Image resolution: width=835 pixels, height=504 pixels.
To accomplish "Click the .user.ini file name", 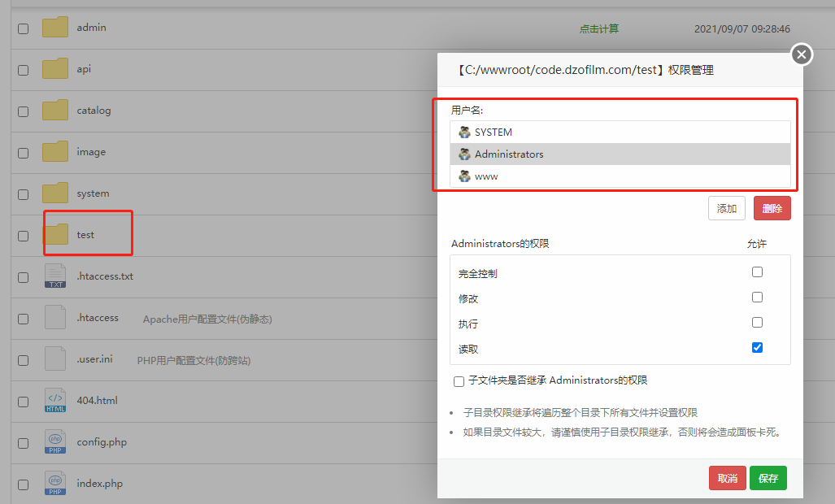I will point(95,359).
